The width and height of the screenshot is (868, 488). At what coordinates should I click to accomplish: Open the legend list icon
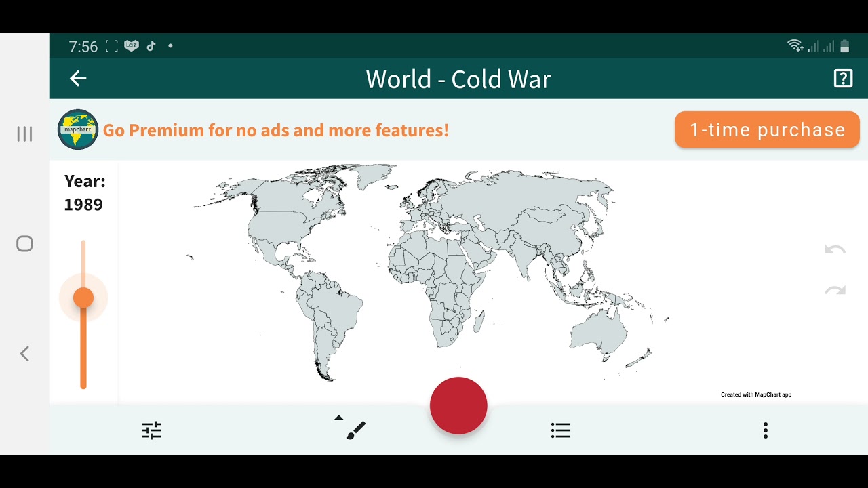click(561, 430)
